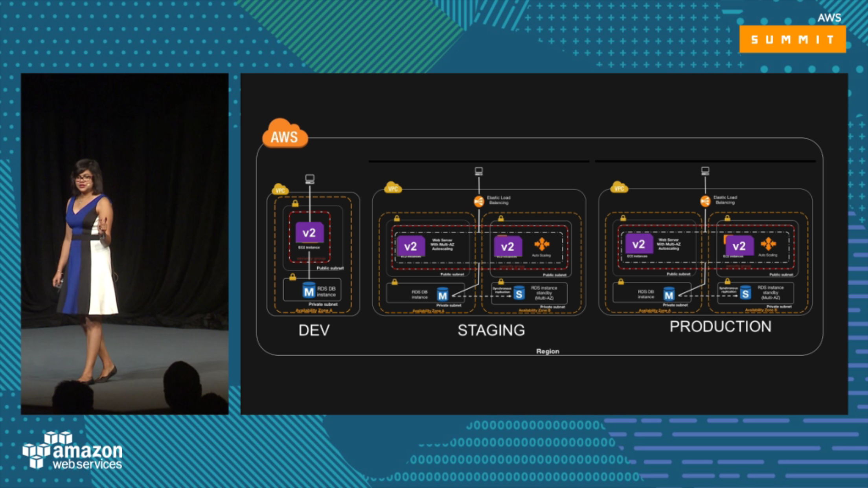This screenshot has height=488, width=868.
Task: Select the VPC cloud icon above DEV
Action: (280, 189)
